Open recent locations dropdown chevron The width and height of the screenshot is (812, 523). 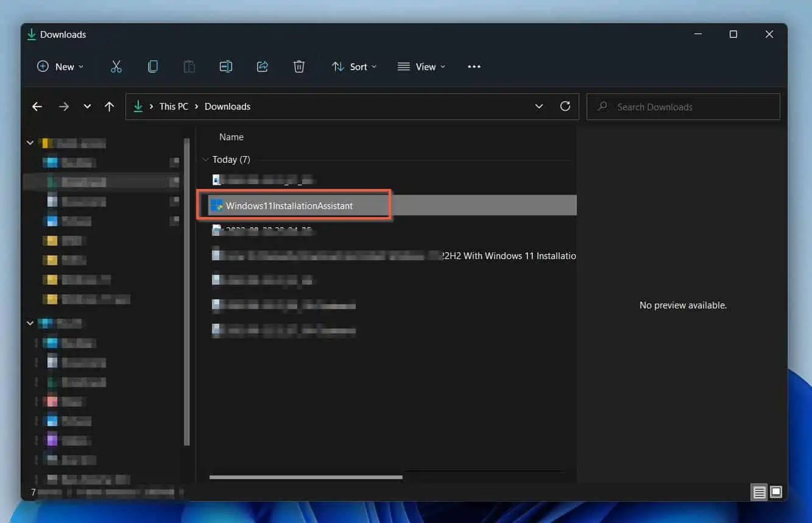87,107
